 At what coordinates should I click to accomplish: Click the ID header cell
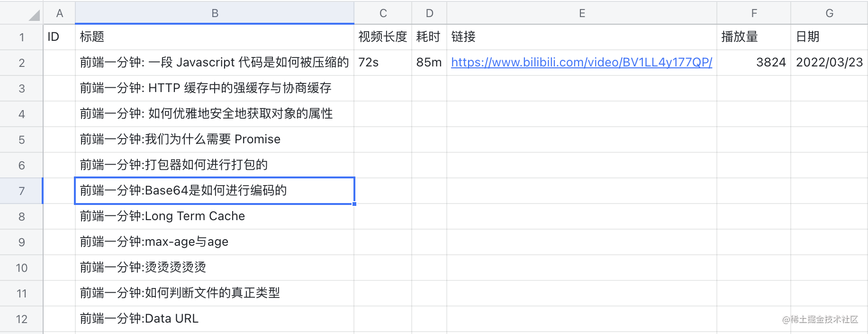click(x=59, y=37)
